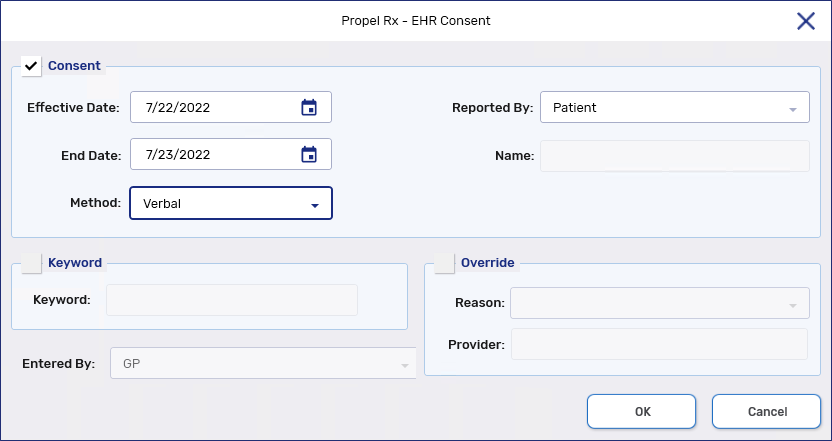Uncheck the Consent checkbox

pyautogui.click(x=31, y=66)
